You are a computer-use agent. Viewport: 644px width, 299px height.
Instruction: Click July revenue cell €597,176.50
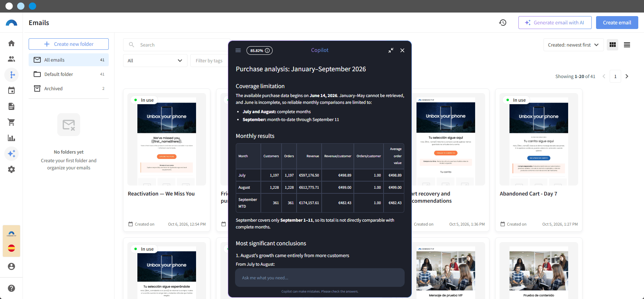click(x=309, y=175)
